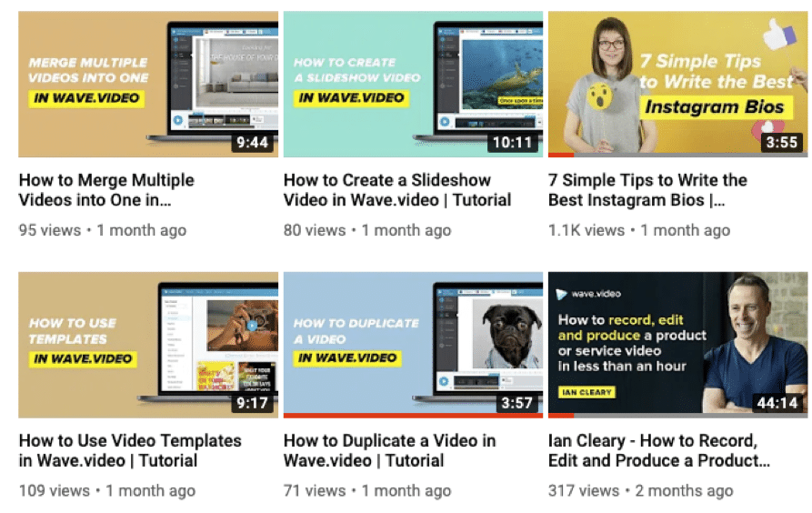Open the Merge Multiple Videos thumbnail

pos(148,84)
